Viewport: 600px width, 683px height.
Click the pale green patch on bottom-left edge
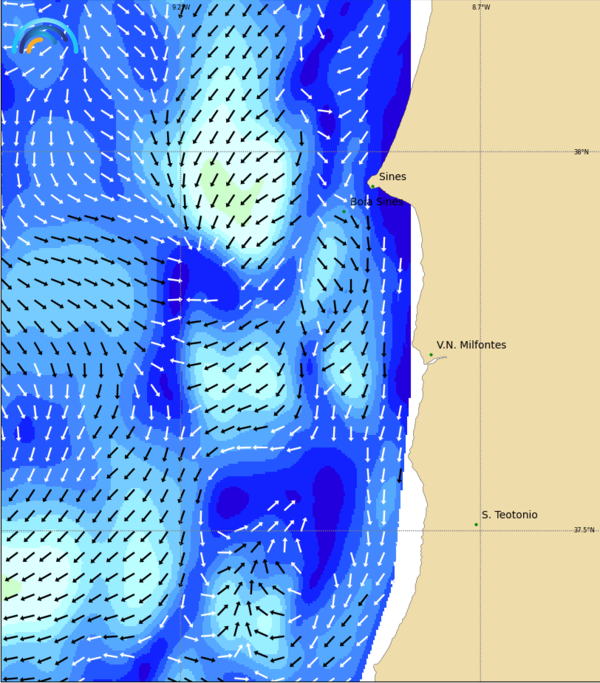coord(8,589)
